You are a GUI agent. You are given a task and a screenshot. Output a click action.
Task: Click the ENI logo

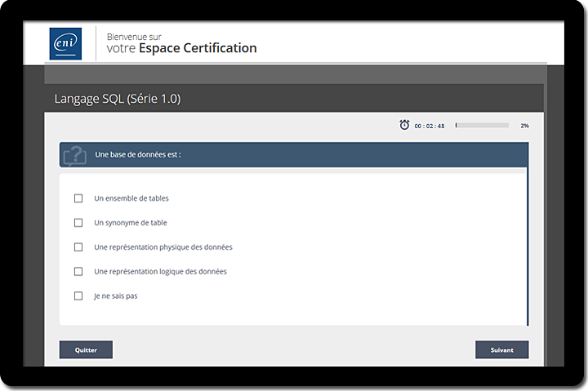(65, 44)
